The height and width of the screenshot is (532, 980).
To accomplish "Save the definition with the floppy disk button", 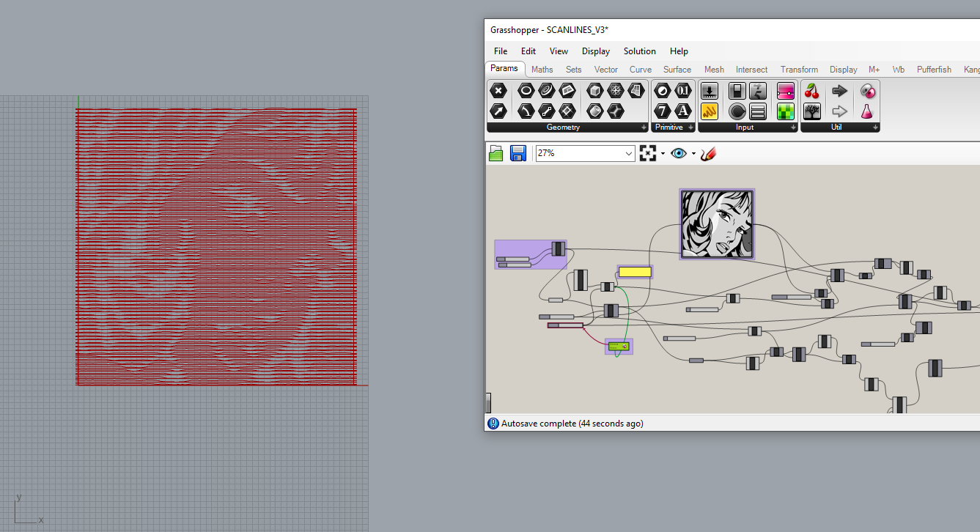I will (517, 152).
